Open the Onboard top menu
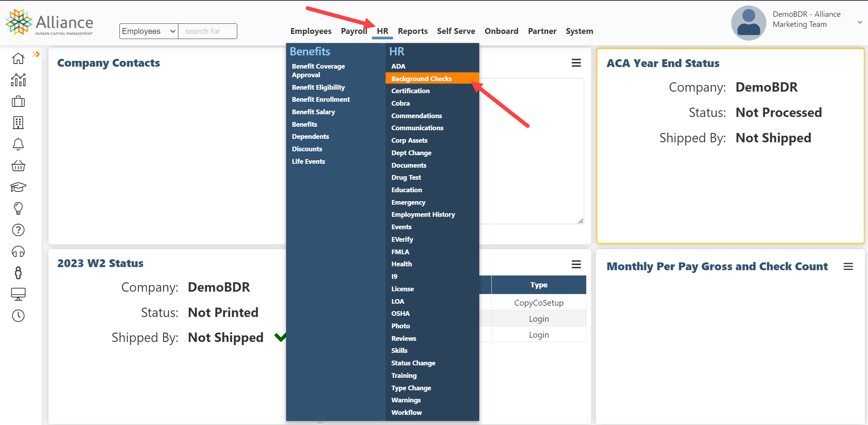Image resolution: width=868 pixels, height=425 pixels. tap(502, 31)
